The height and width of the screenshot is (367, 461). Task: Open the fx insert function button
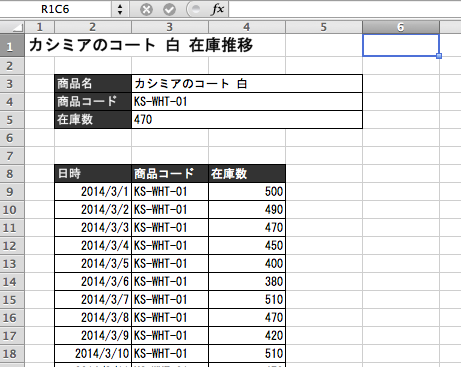pos(218,9)
